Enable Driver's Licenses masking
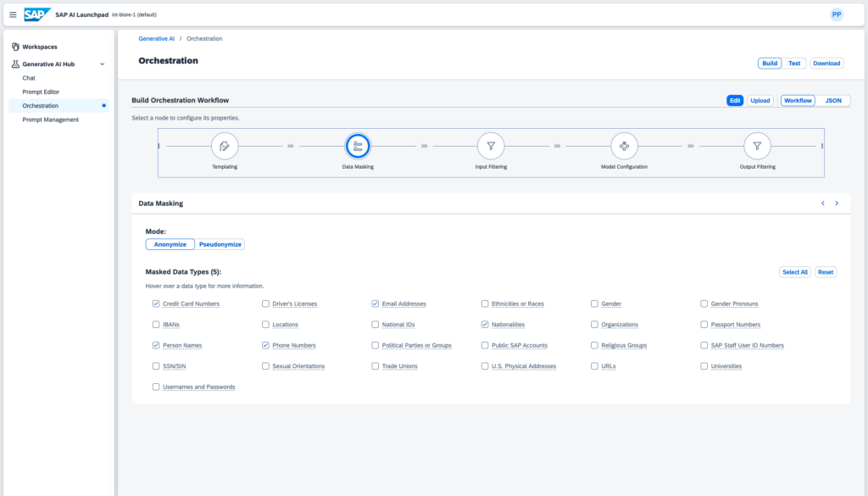868x496 pixels. pyautogui.click(x=265, y=304)
